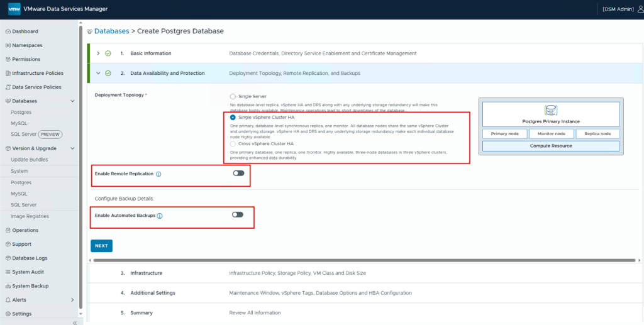This screenshot has height=325, width=644.
Task: Open Additional Settings step 4 section
Action: [365, 293]
